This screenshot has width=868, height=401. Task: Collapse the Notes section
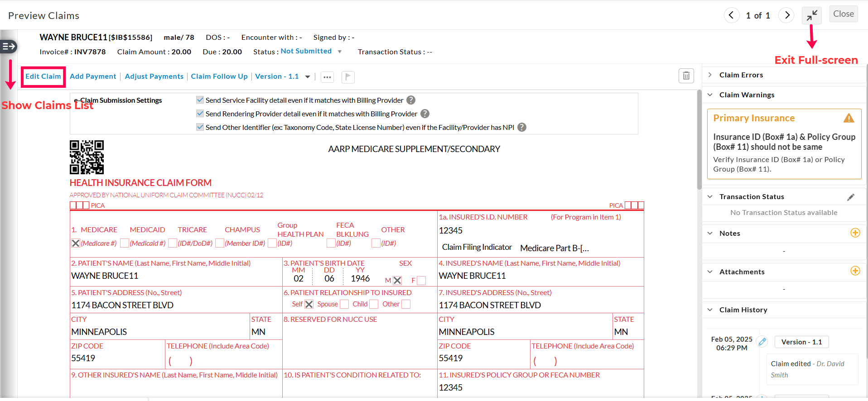pos(710,233)
